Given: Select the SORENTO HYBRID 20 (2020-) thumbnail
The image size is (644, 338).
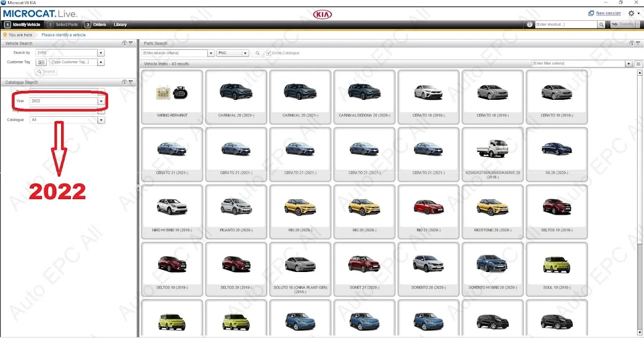Looking at the screenshot, I should coord(493,269).
